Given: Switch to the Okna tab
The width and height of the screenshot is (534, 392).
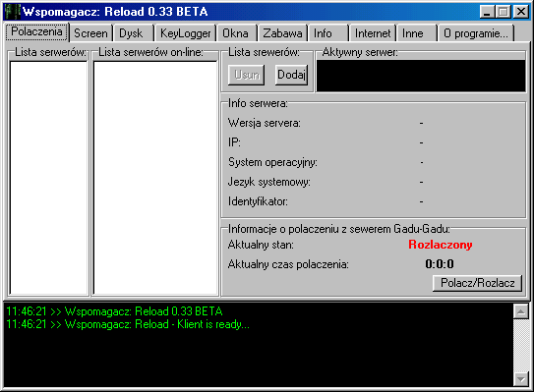Looking at the screenshot, I should [x=237, y=33].
